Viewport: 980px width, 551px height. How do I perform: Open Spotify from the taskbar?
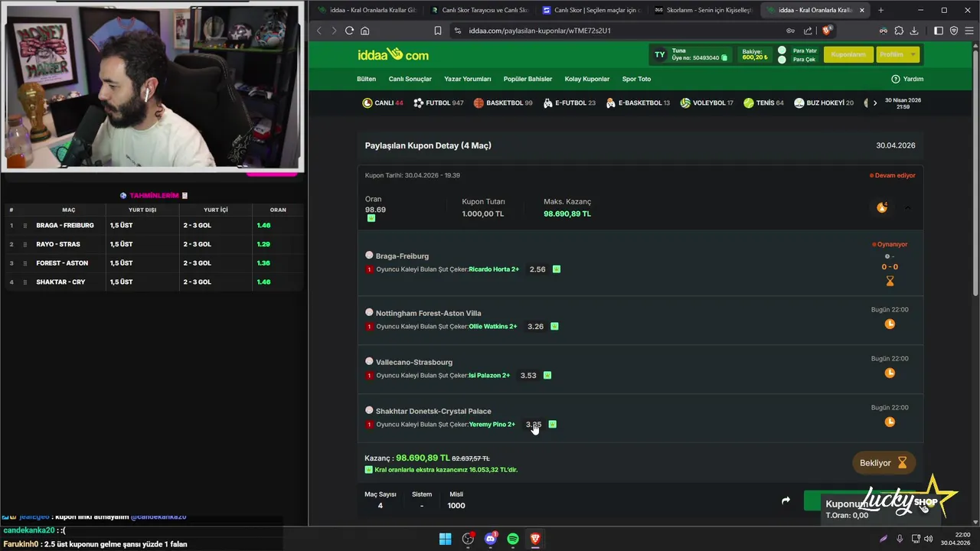pos(513,539)
